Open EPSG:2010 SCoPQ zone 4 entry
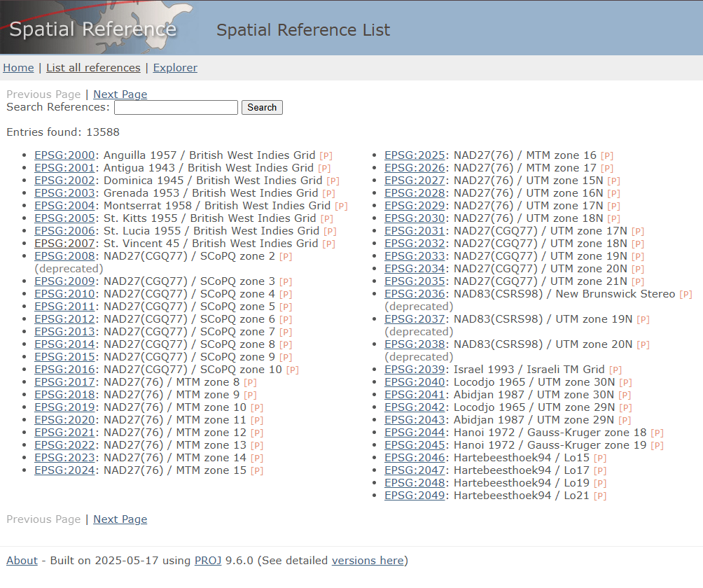Image resolution: width=703 pixels, height=588 pixels. coord(64,294)
